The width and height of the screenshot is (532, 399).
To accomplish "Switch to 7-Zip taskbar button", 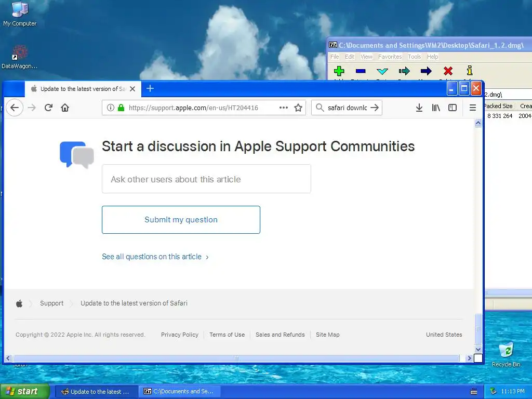I will pos(180,392).
